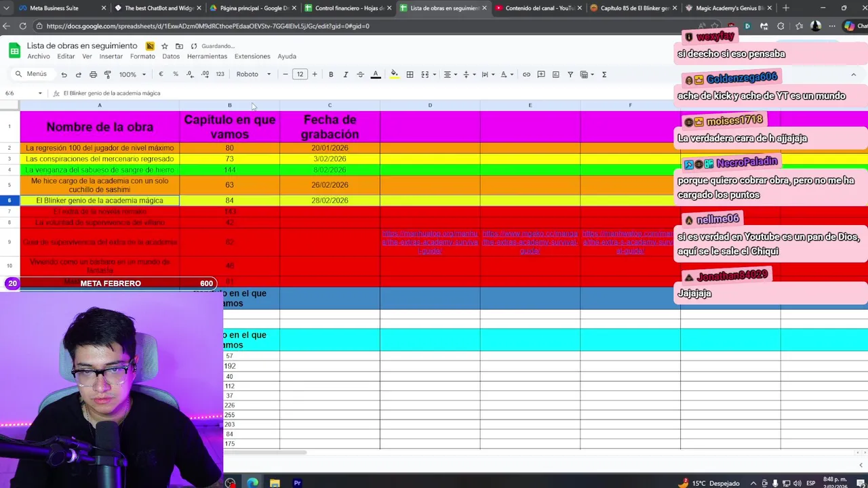Open the Extensiones menu
The width and height of the screenshot is (868, 488).
click(x=252, y=56)
